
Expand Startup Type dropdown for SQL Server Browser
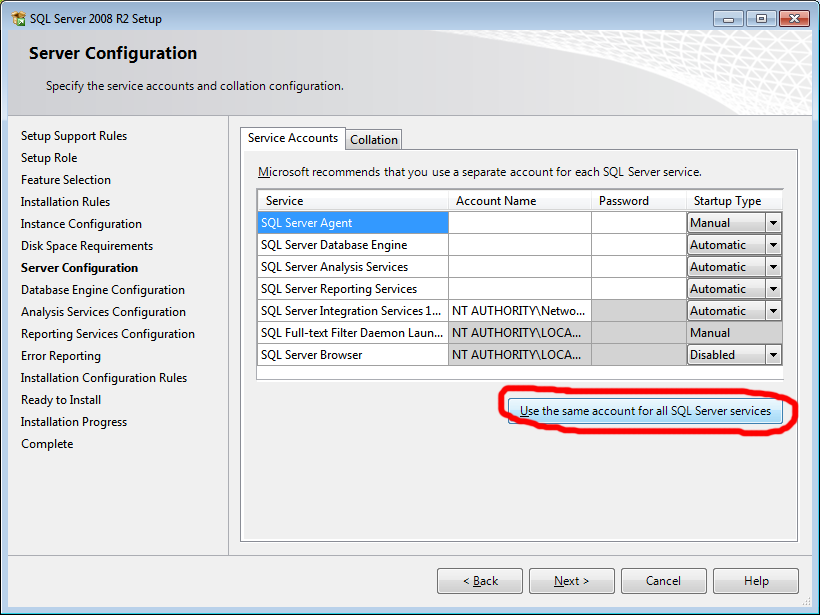772,355
